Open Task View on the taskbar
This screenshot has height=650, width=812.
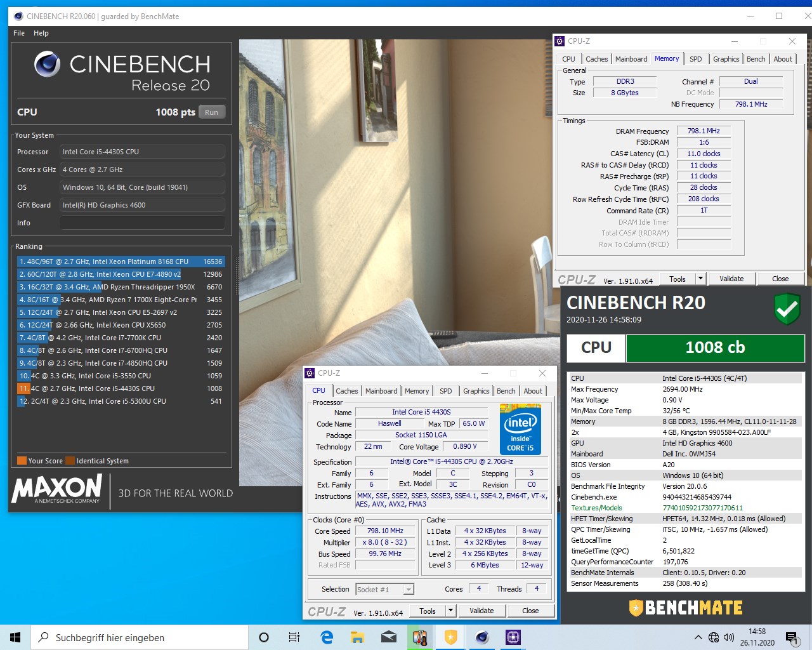(294, 637)
